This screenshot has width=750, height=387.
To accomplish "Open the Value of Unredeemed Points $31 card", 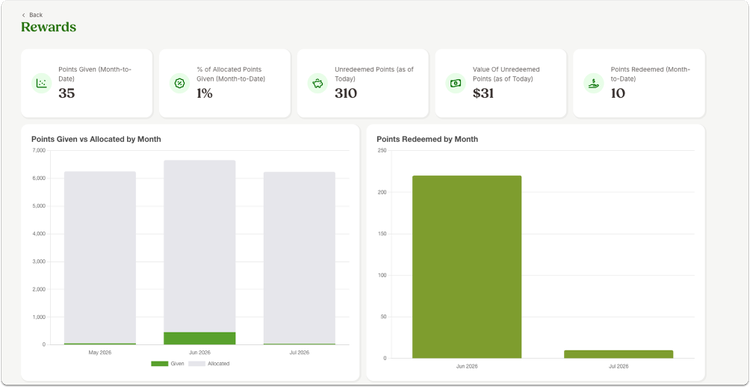I will click(501, 83).
